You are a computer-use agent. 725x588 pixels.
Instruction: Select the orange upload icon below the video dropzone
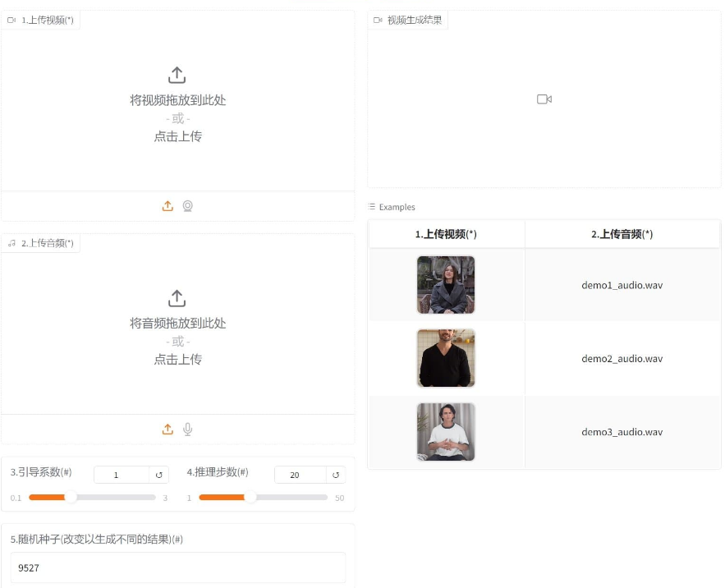167,206
